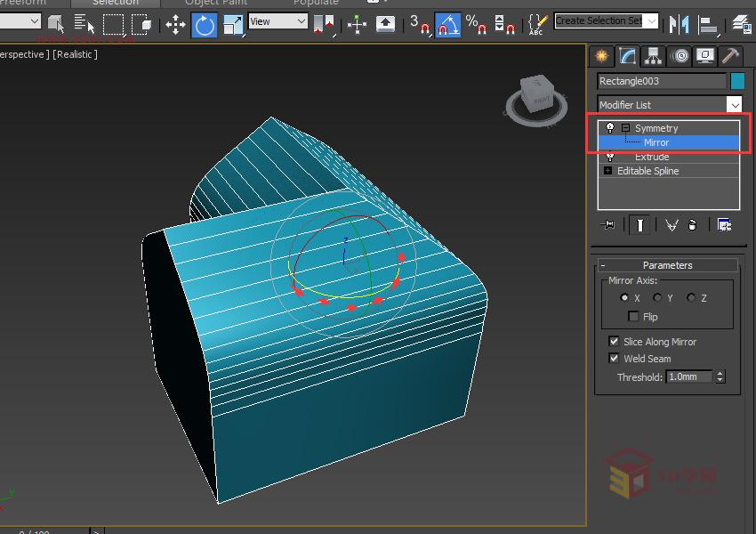Select the Symmetry modifier
Image resolution: width=756 pixels, height=534 pixels.
click(656, 128)
